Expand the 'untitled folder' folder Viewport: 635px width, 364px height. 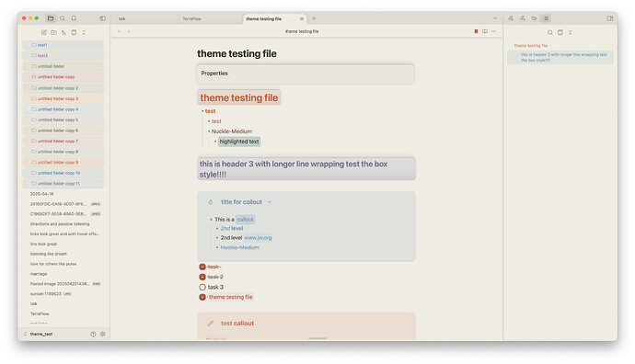tap(63, 66)
